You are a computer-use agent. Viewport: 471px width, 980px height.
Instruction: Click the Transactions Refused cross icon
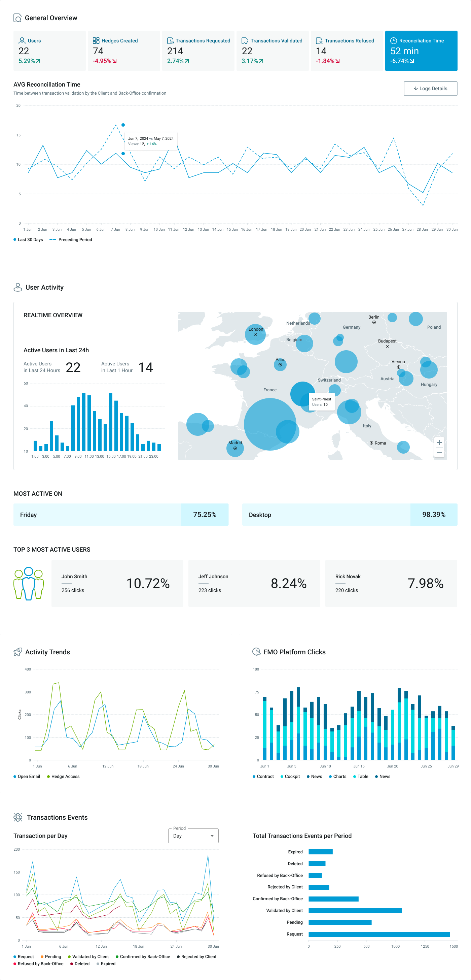pos(319,41)
